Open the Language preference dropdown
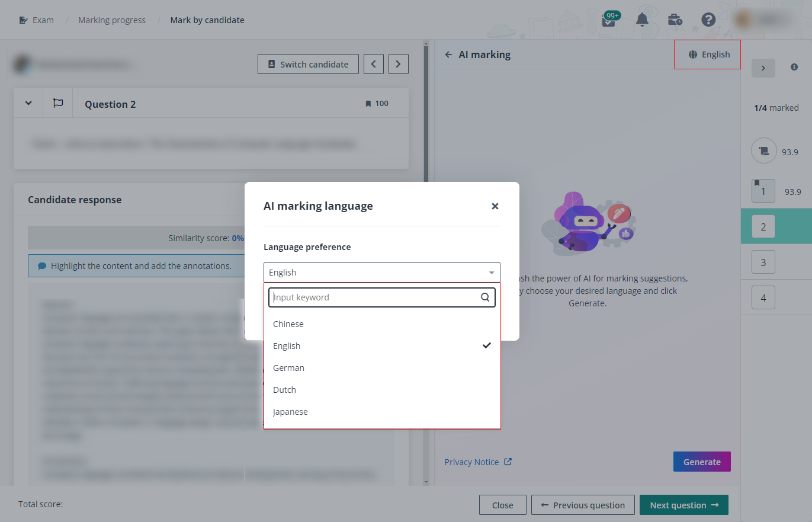This screenshot has width=812, height=522. click(x=381, y=273)
